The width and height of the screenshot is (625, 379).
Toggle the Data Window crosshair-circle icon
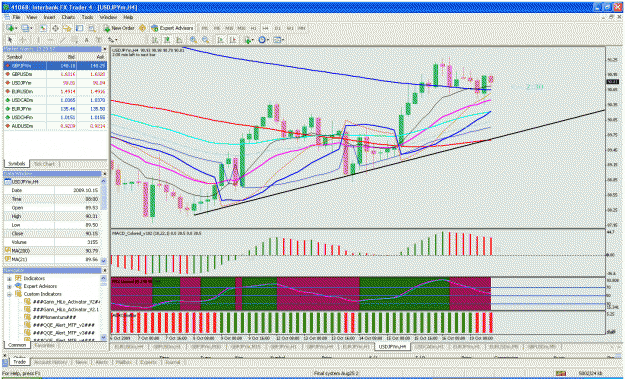(55, 28)
